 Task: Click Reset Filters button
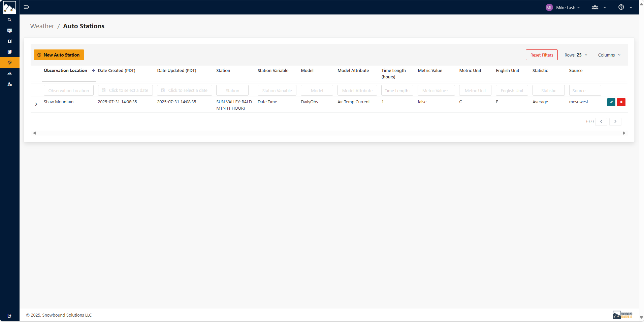(542, 55)
